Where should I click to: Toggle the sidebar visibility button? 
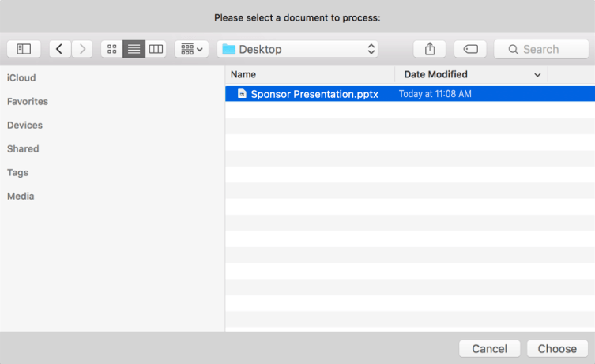pyautogui.click(x=24, y=49)
